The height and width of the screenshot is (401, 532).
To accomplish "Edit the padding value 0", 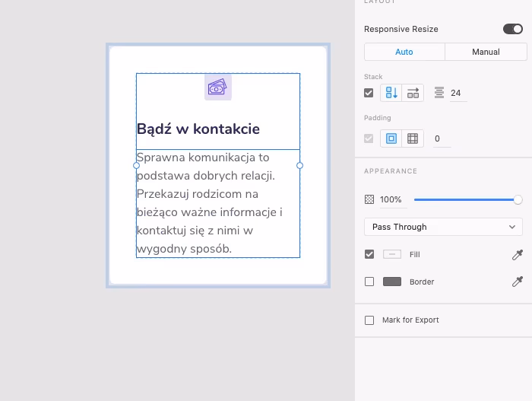I will pos(442,138).
